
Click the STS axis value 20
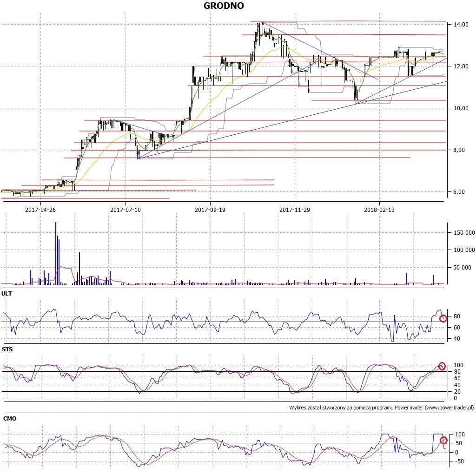[x=457, y=392]
